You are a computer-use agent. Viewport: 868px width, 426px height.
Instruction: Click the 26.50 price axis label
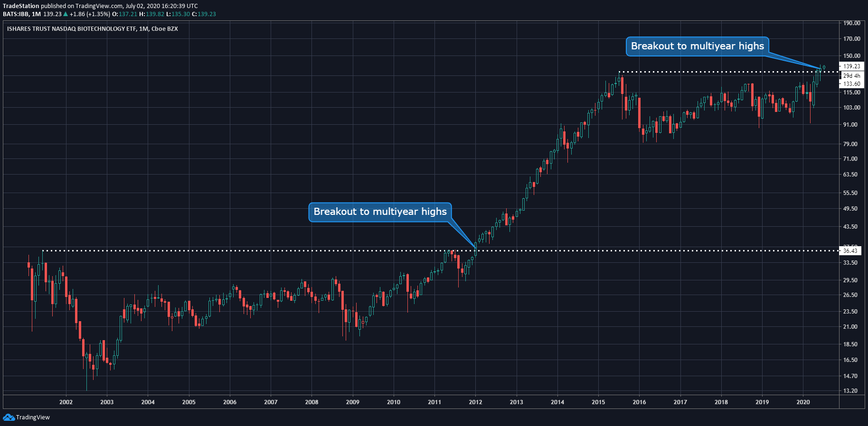pyautogui.click(x=850, y=295)
